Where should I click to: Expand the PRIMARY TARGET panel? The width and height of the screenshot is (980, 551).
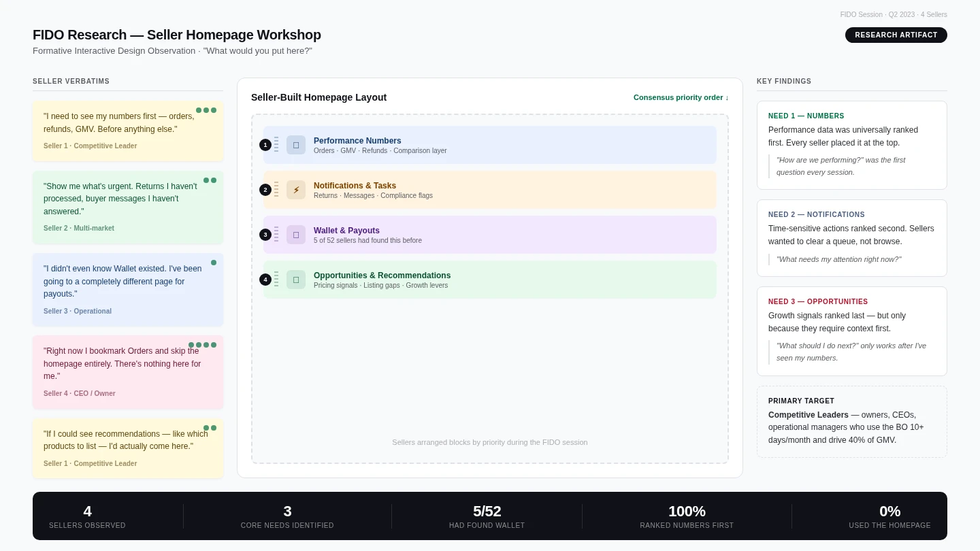point(851,422)
